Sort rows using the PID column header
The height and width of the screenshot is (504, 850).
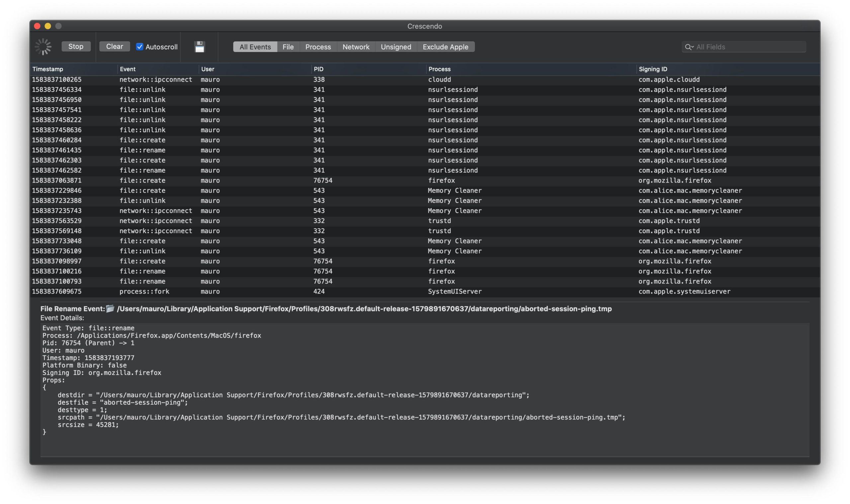click(x=319, y=69)
